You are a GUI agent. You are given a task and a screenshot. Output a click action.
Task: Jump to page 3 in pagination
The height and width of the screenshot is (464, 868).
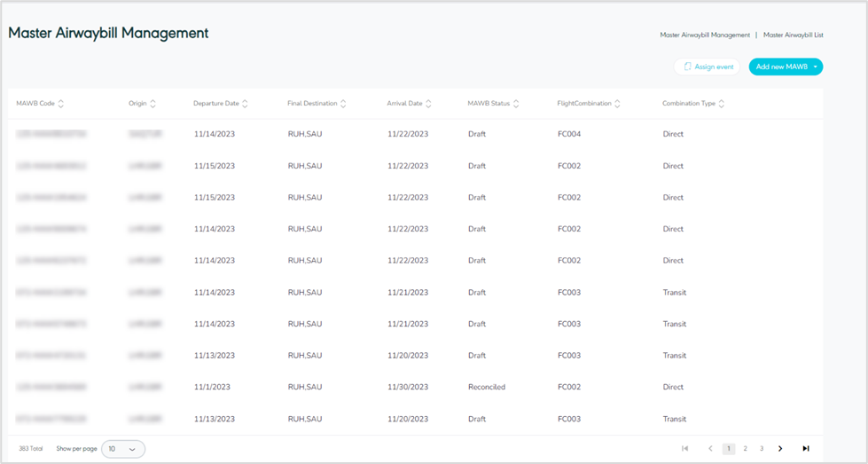coord(761,449)
